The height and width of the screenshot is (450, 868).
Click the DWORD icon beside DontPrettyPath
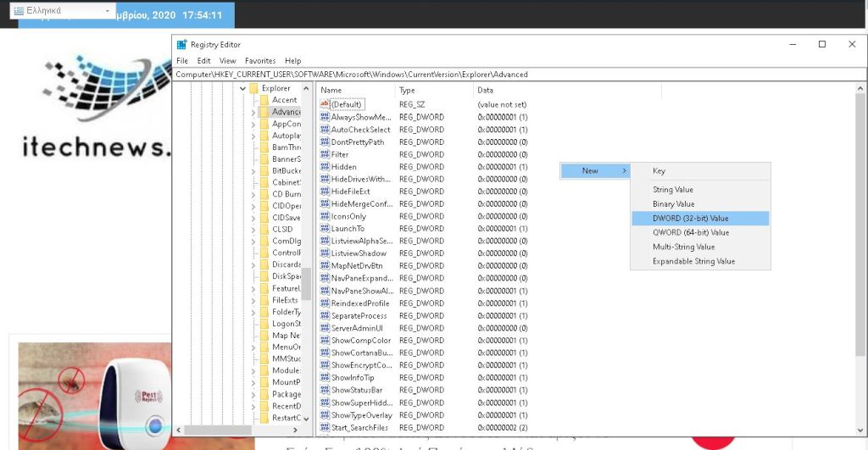325,142
